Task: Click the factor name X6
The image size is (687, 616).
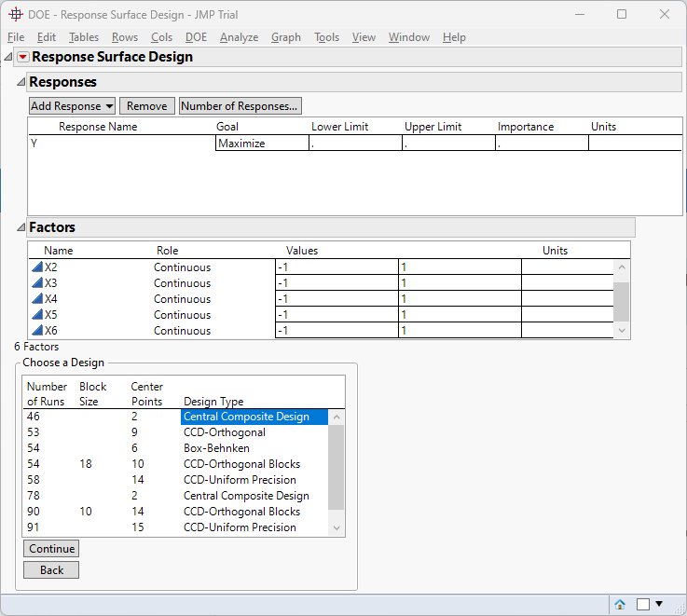Action: pos(51,330)
